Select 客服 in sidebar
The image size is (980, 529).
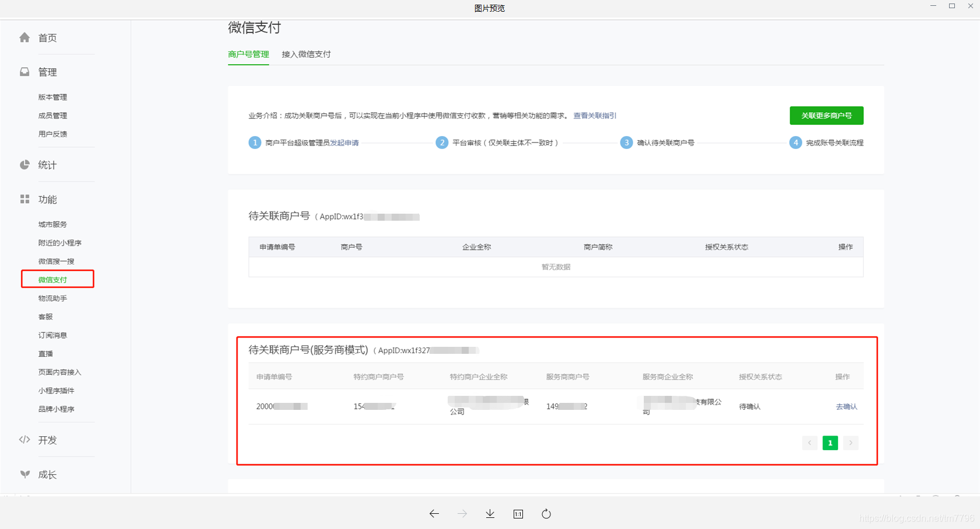(x=46, y=316)
